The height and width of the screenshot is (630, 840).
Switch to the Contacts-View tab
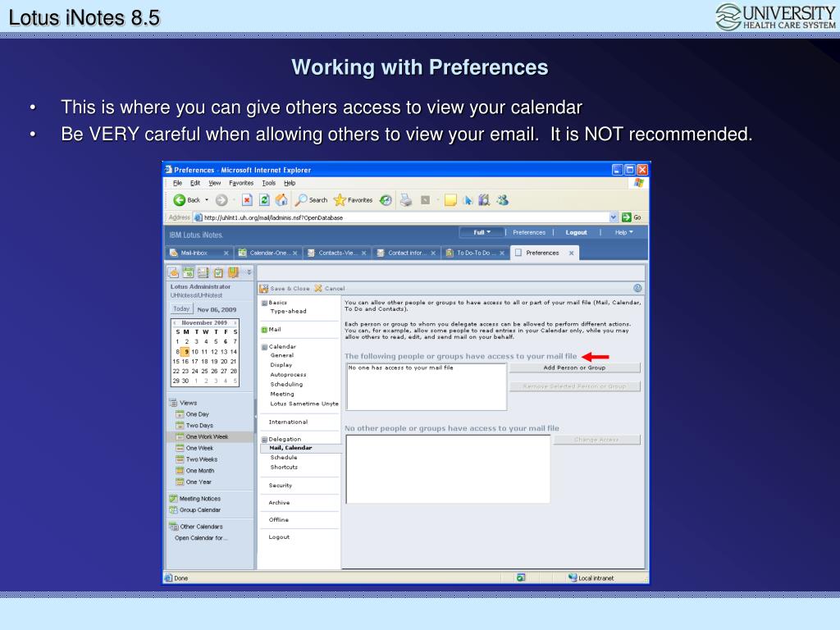pyautogui.click(x=337, y=253)
